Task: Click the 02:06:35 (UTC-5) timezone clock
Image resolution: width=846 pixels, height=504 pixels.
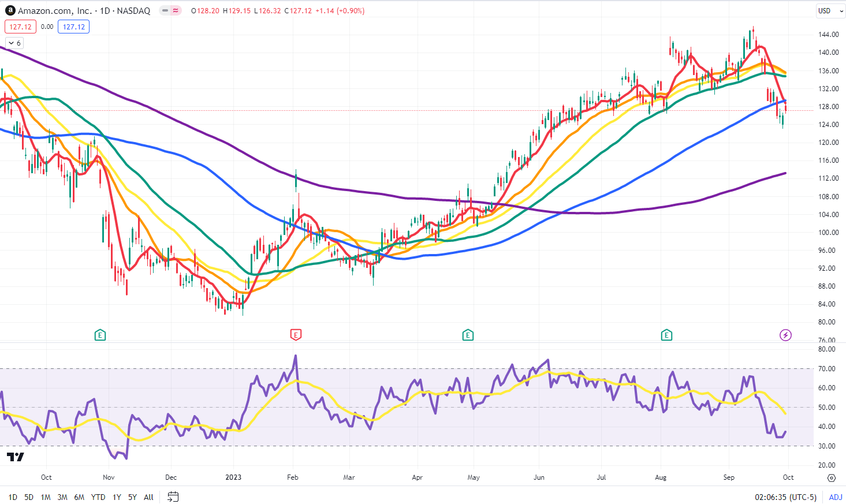Action: coord(785,497)
